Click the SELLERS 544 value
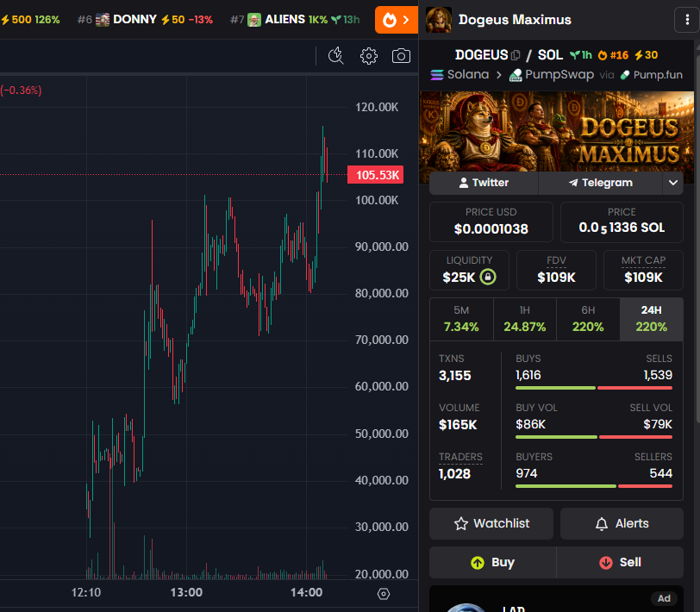Viewport: 700px width, 612px height. pos(660,473)
